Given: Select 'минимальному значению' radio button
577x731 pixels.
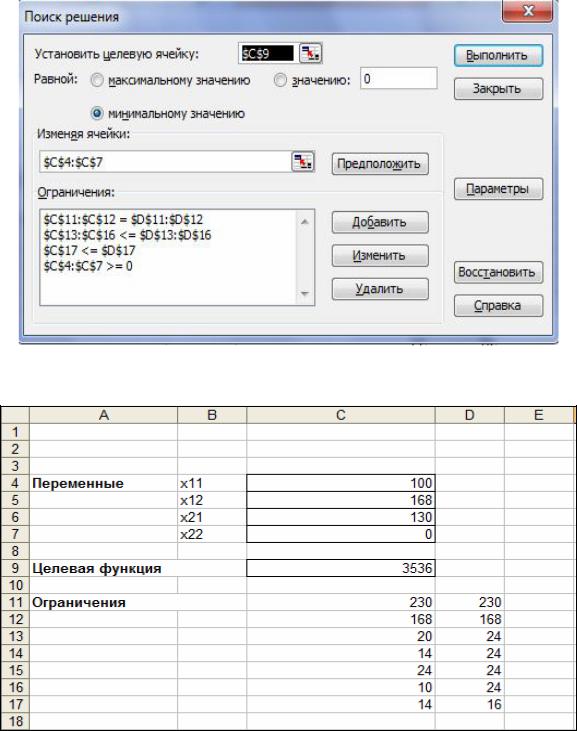Looking at the screenshot, I should click(x=96, y=113).
